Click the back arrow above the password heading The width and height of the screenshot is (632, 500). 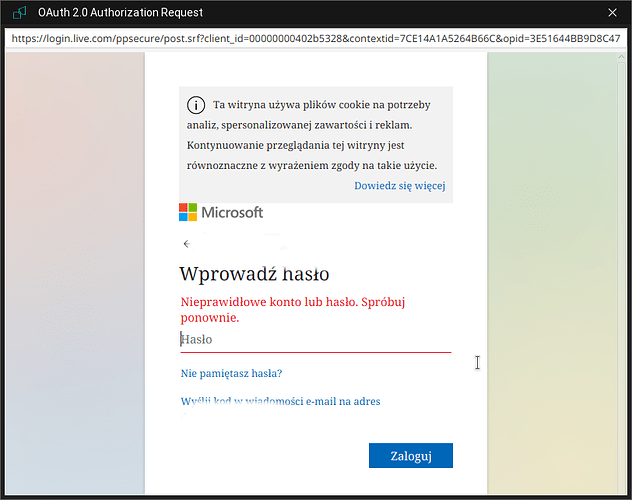tap(186, 244)
